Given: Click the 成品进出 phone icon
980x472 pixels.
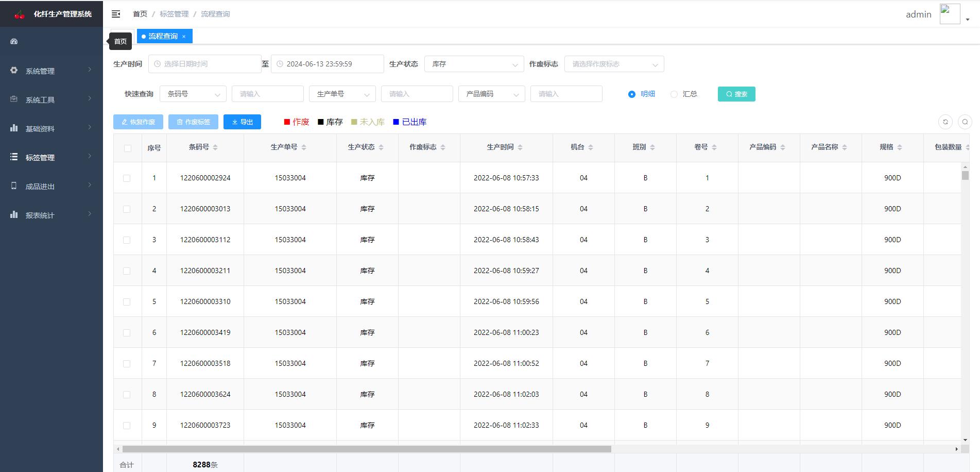Looking at the screenshot, I should 14,186.
